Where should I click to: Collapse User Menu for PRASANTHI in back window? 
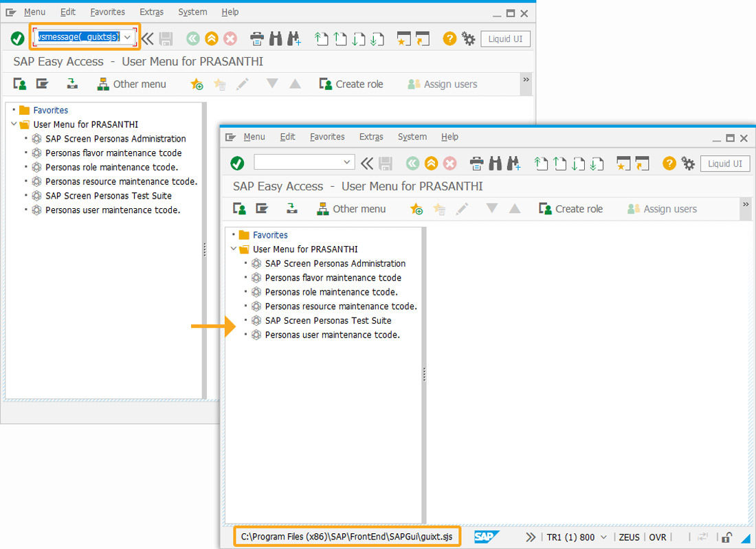pyautogui.click(x=14, y=124)
